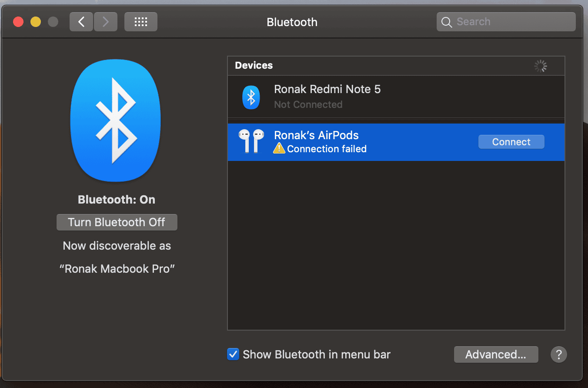
Task: Toggle Bluetooth off using Turn Bluetooth Off
Action: pyautogui.click(x=117, y=222)
